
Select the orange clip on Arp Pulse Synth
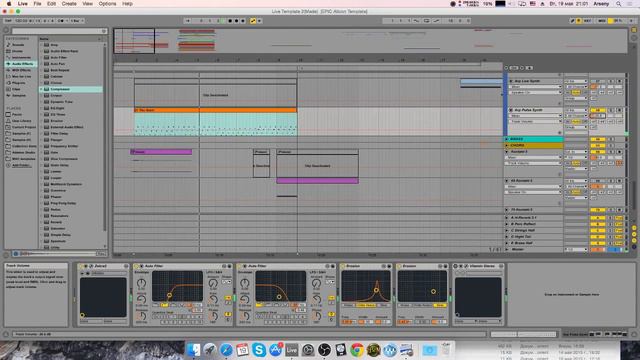(x=216, y=110)
